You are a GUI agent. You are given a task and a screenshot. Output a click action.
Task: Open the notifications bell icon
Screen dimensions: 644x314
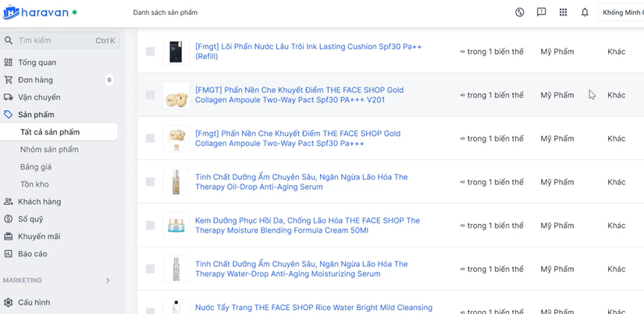coord(585,12)
